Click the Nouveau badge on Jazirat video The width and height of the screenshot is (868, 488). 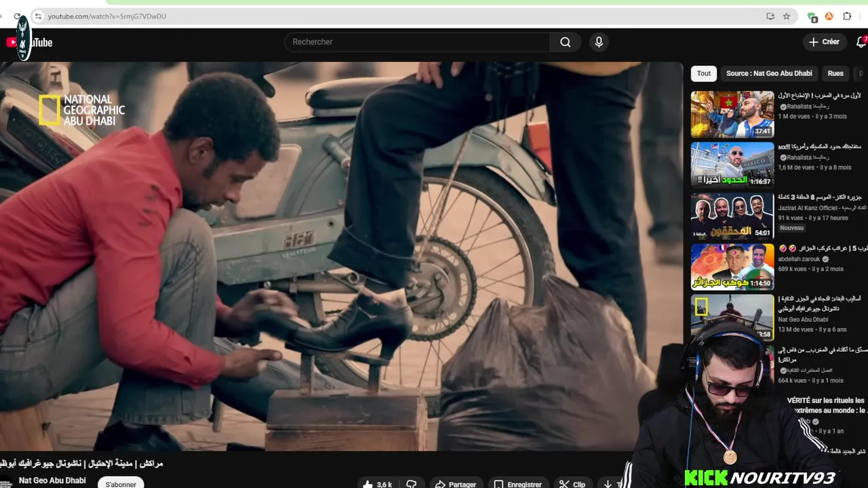(x=791, y=228)
